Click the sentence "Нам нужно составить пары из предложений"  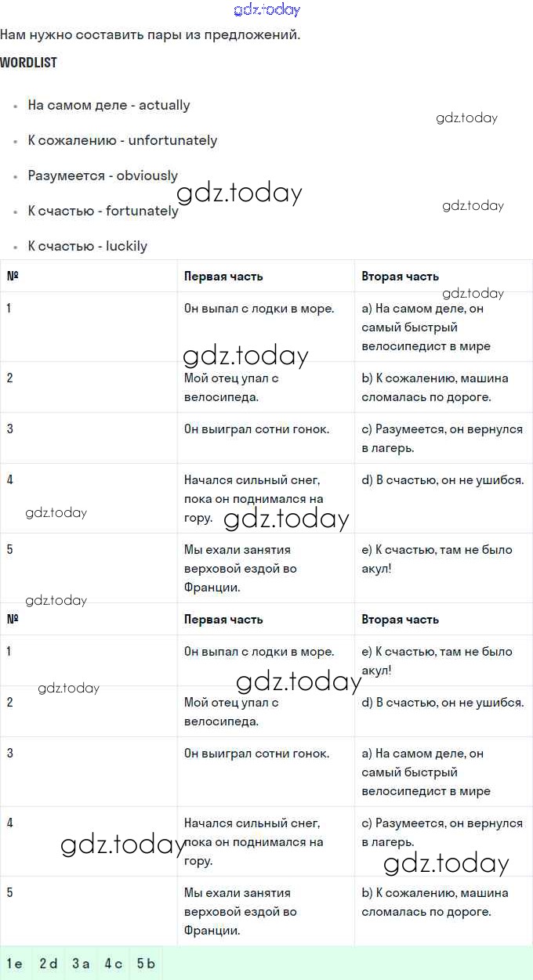pyautogui.click(x=150, y=34)
